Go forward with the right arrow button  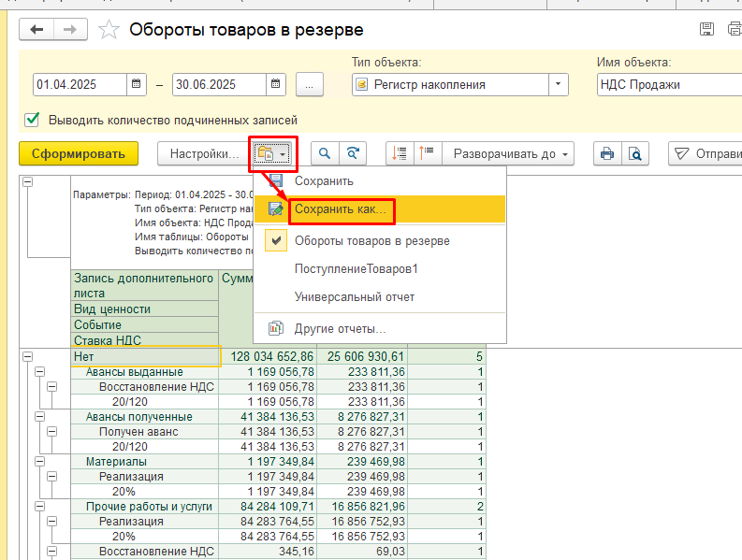(x=70, y=29)
